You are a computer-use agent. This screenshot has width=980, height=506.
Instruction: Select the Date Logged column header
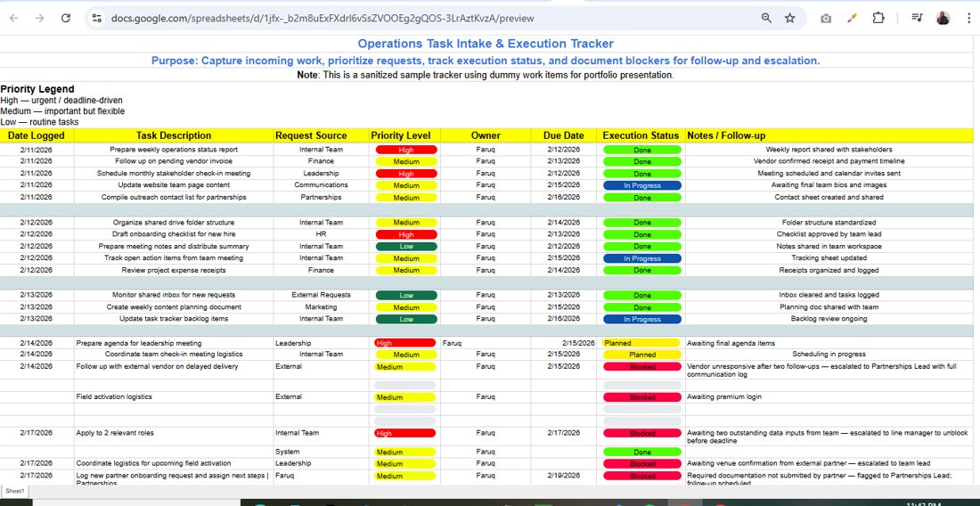coord(37,135)
